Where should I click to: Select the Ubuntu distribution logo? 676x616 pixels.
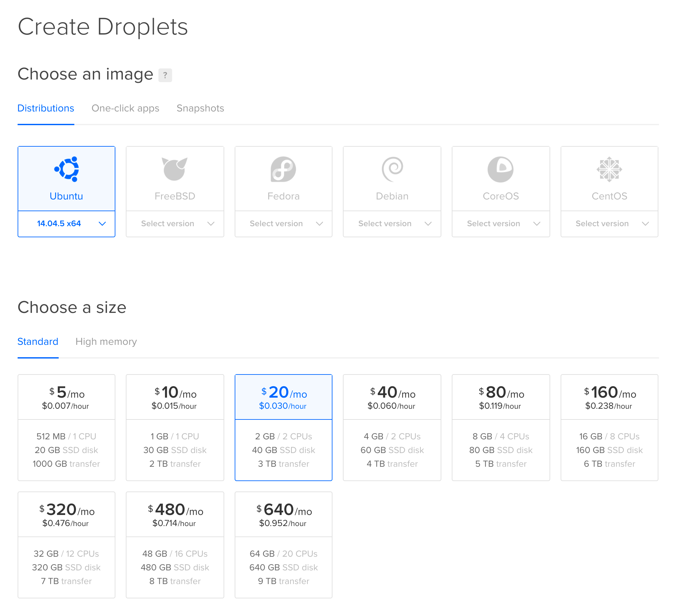(x=66, y=169)
